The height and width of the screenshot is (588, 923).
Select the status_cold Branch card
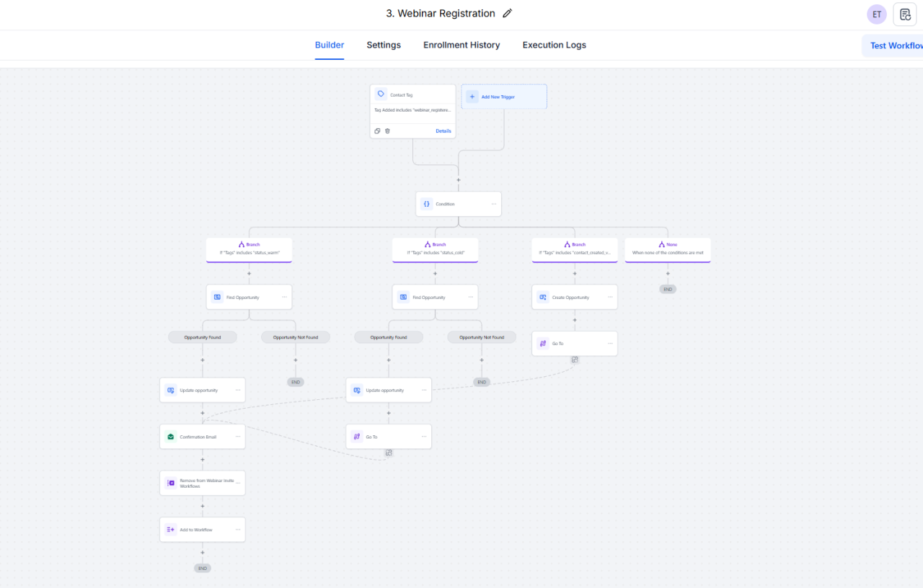coord(435,249)
